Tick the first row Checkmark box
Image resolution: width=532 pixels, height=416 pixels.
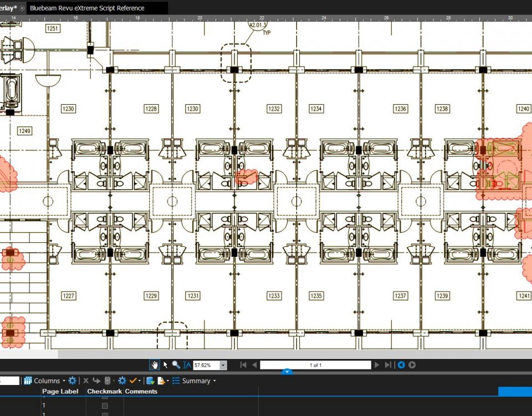(105, 406)
